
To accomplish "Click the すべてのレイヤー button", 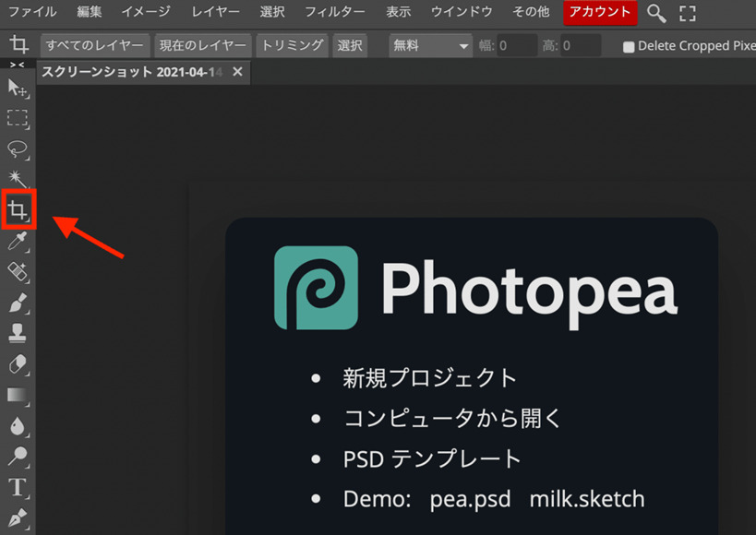I will [x=95, y=46].
